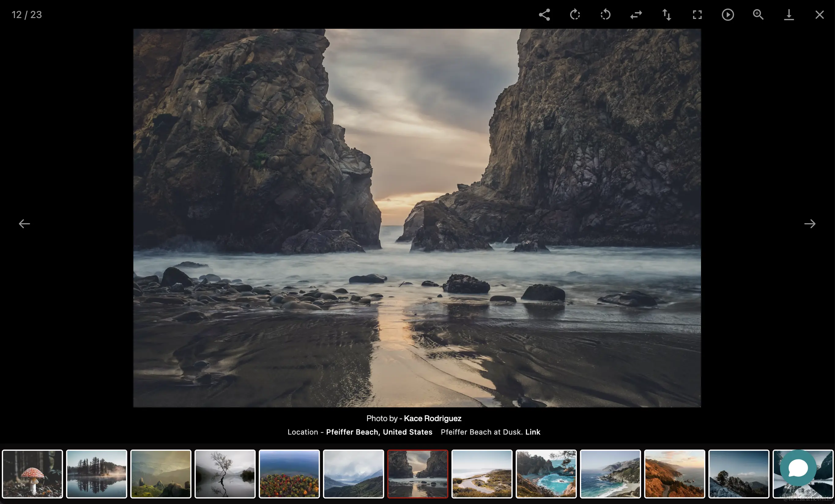Screen dimensions: 835x504
Task: Download the current photo
Action: click(x=789, y=15)
